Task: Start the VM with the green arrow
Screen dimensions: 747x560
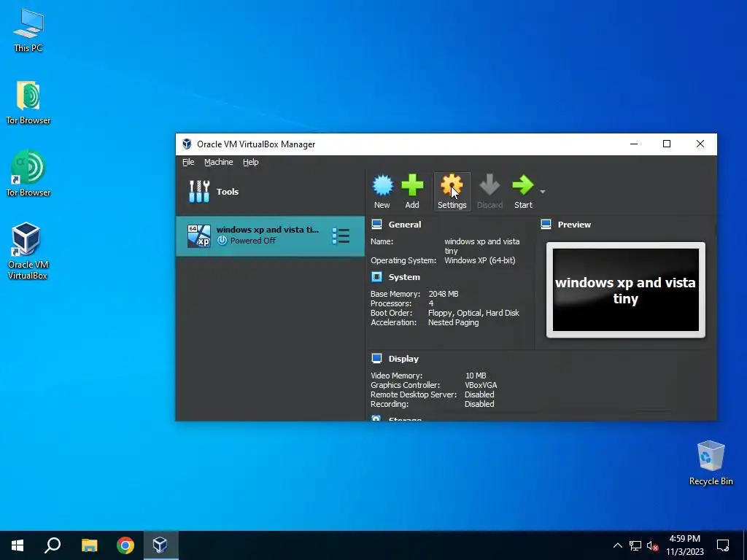Action: 522,185
